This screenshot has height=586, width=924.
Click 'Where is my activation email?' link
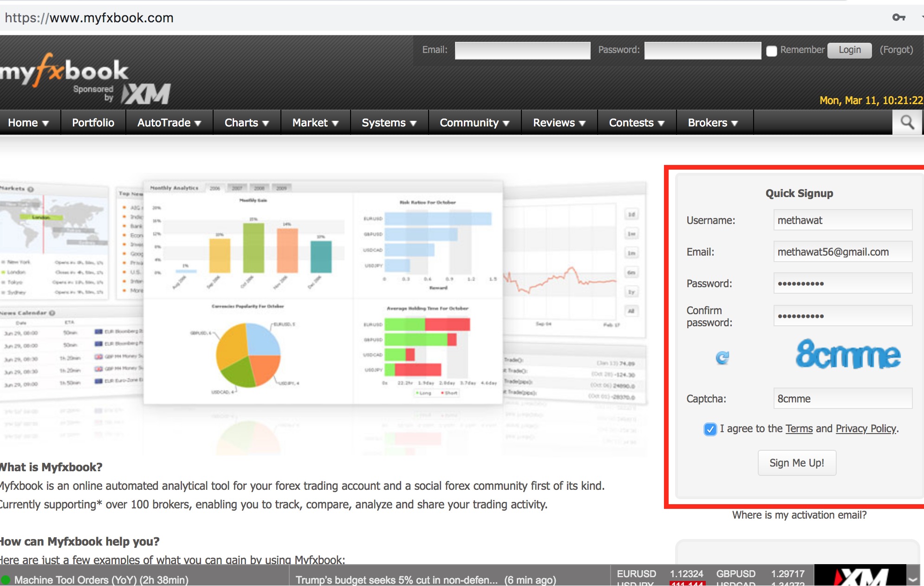click(799, 515)
